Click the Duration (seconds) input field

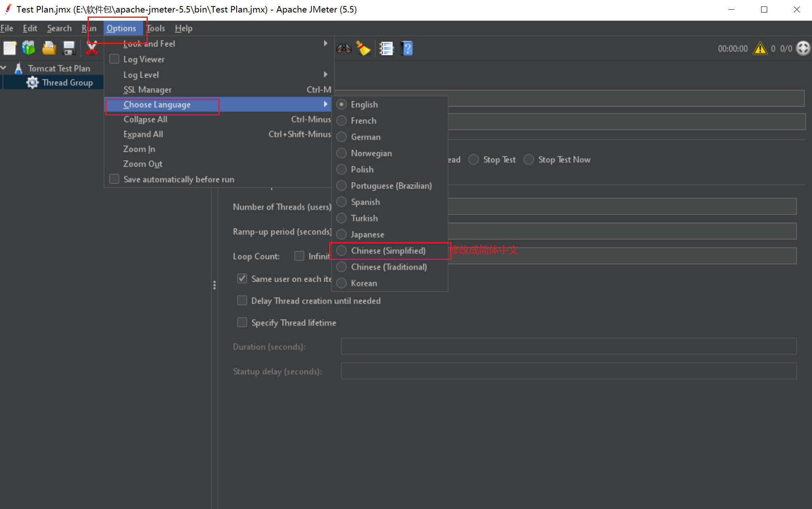click(x=569, y=346)
